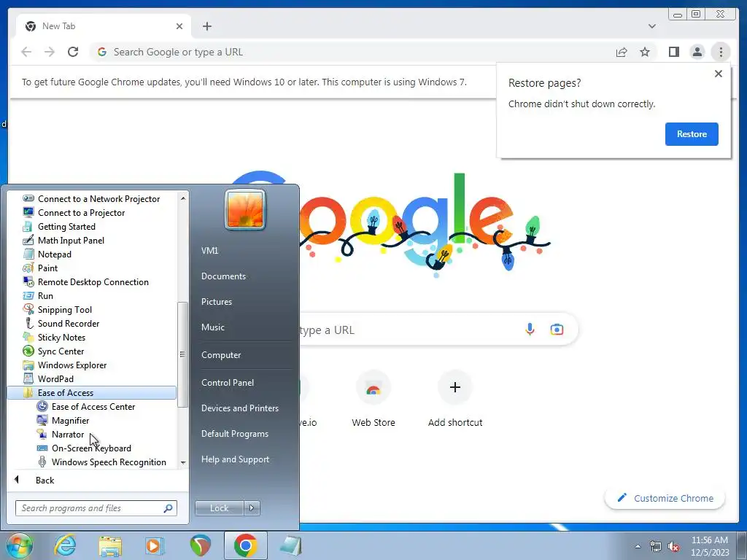
Task: Click Customize Chrome button
Action: click(665, 498)
